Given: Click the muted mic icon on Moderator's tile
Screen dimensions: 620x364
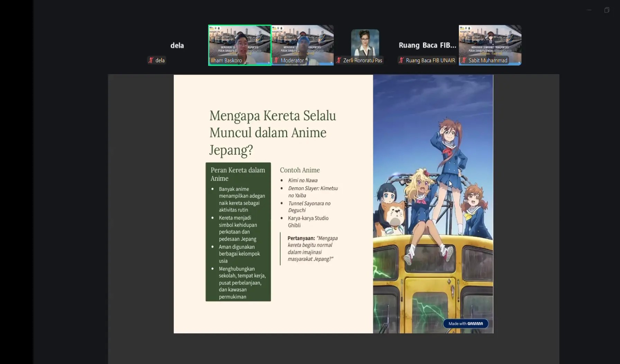Looking at the screenshot, I should (276, 60).
